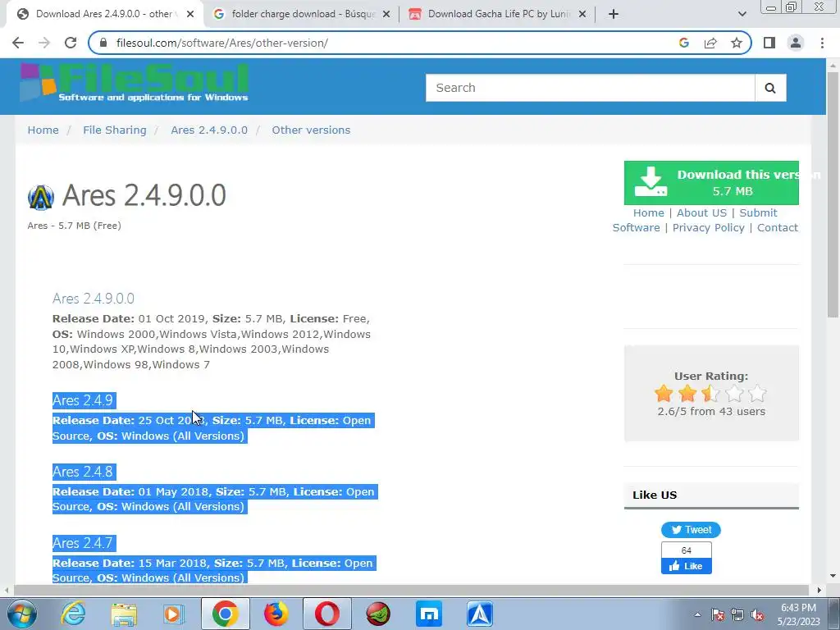Switch to Chrome in taskbar
This screenshot has width=840, height=630.
pos(225,614)
